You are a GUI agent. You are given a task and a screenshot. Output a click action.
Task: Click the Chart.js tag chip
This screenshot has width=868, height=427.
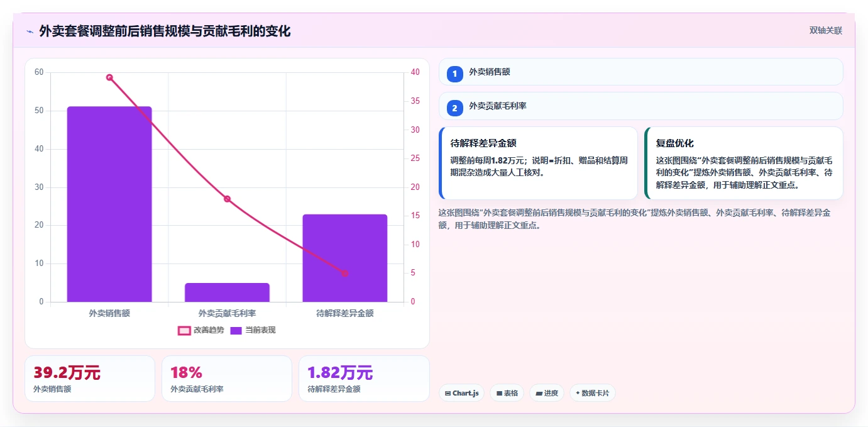462,393
